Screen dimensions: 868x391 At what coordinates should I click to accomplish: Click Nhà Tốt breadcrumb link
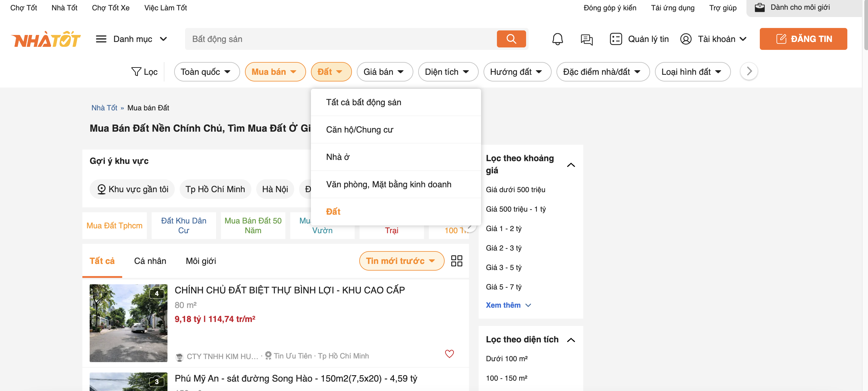click(105, 108)
